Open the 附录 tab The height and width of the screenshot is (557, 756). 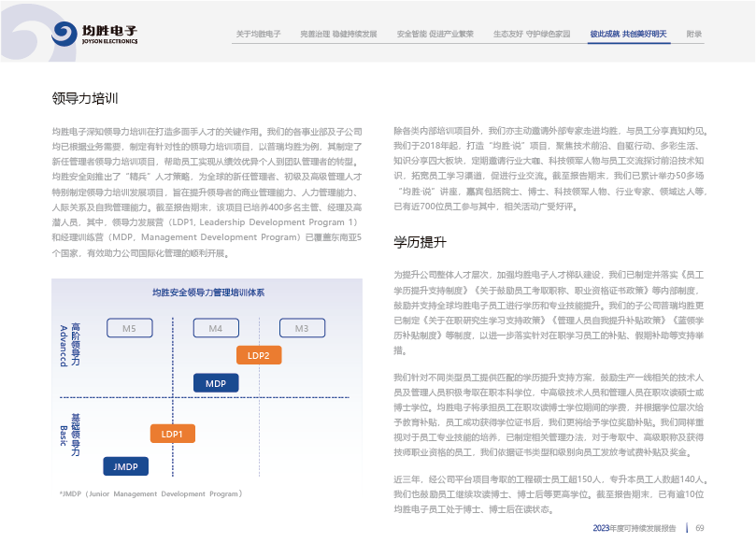[693, 34]
